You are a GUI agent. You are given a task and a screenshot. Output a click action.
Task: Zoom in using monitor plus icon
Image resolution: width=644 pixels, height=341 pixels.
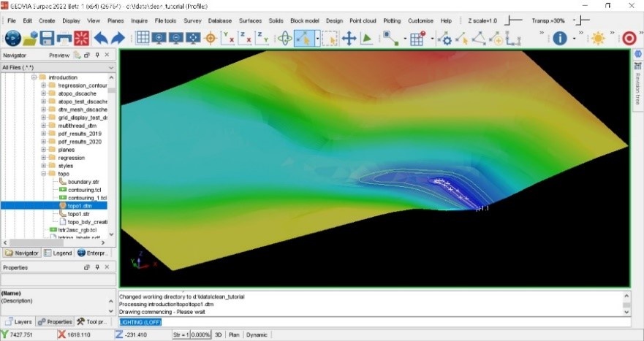pos(159,38)
